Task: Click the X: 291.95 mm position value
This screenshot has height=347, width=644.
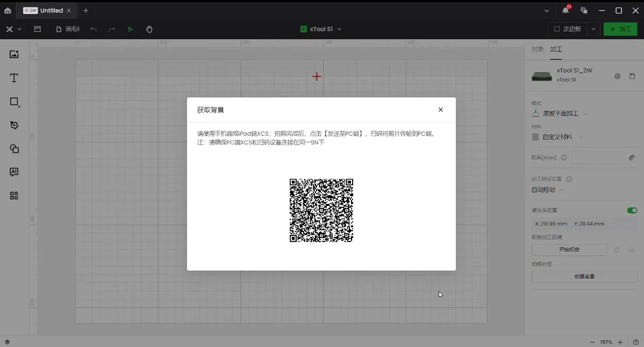Action: tap(551, 224)
